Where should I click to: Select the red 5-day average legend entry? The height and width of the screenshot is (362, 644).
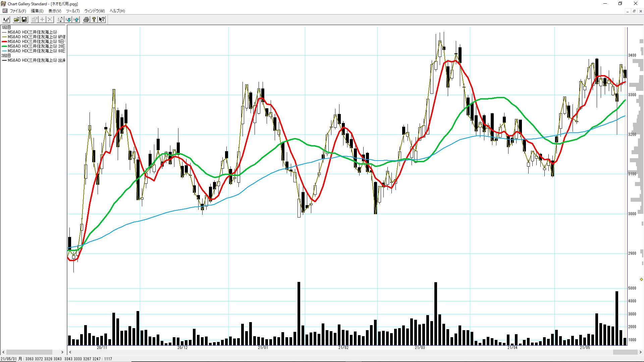click(x=34, y=42)
